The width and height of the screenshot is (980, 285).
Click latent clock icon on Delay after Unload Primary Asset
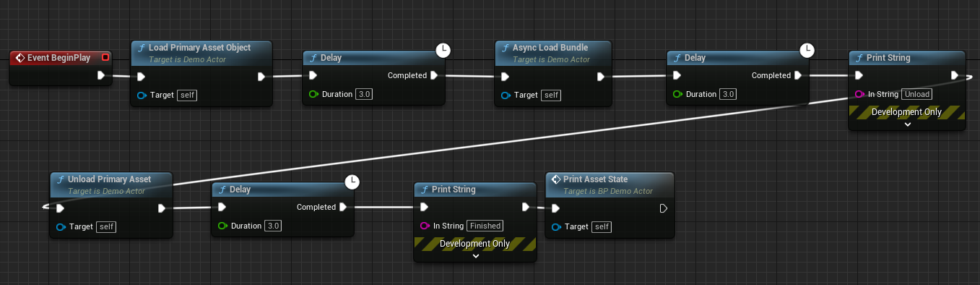(352, 182)
